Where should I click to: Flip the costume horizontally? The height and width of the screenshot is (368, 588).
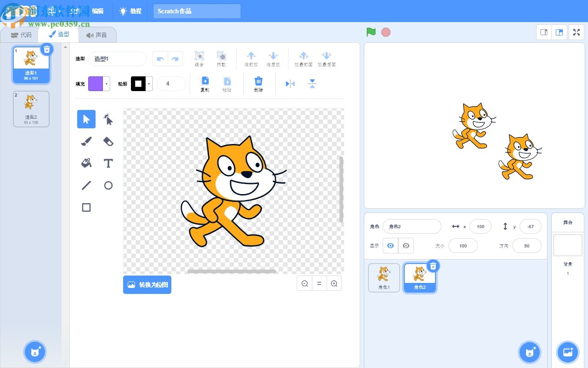289,83
